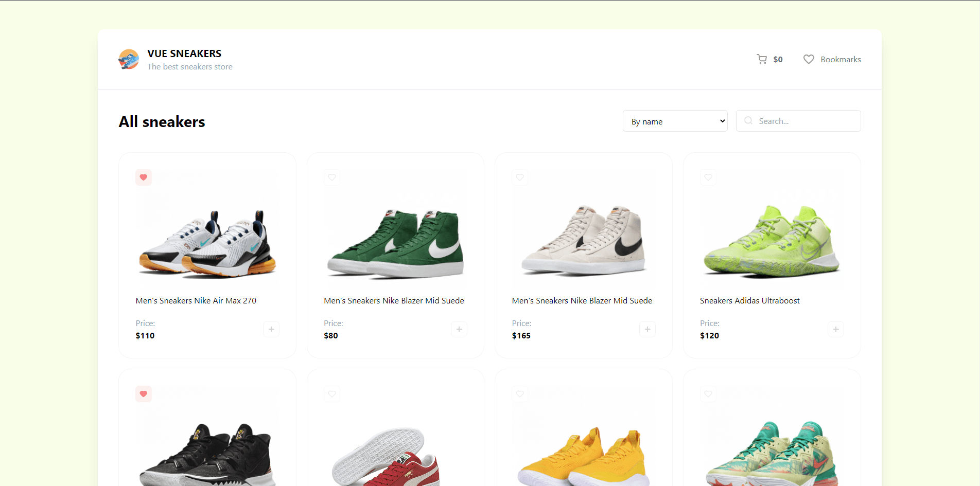Click the $110 price
The height and width of the screenshot is (486, 980).
coord(145,336)
